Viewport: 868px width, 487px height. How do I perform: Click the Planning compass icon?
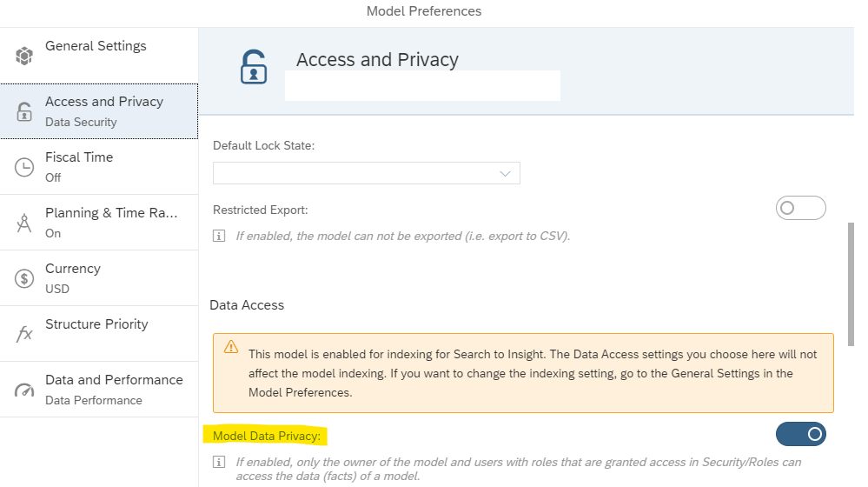24,223
